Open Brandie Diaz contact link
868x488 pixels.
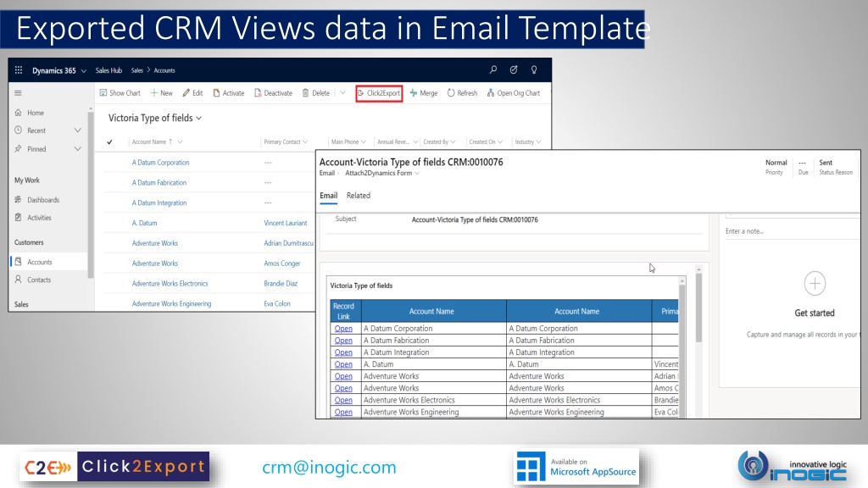[x=281, y=283]
